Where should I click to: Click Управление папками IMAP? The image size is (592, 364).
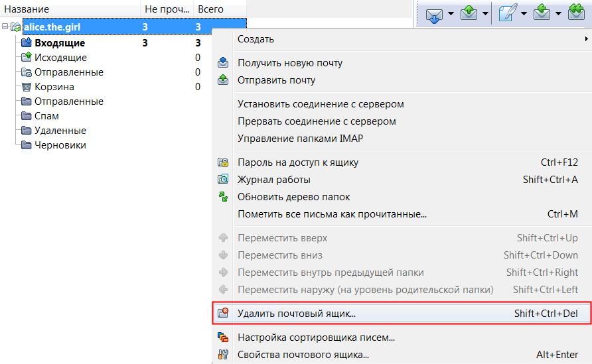point(300,139)
